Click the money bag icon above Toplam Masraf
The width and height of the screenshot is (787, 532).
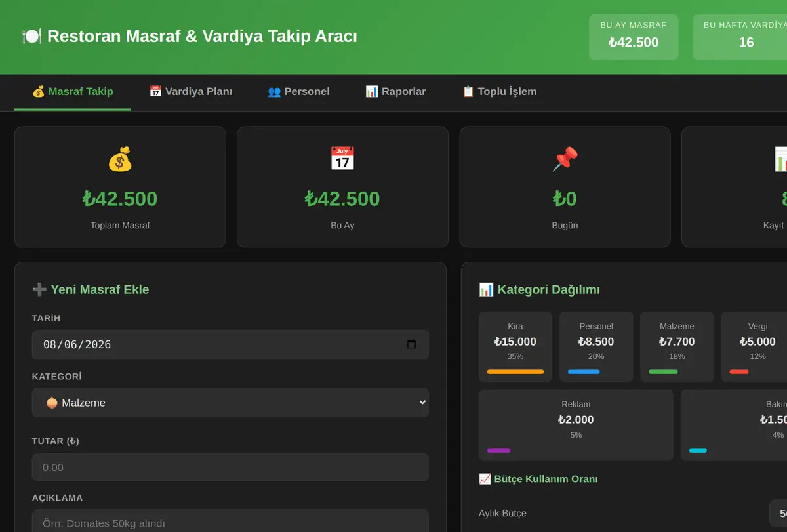(120, 159)
